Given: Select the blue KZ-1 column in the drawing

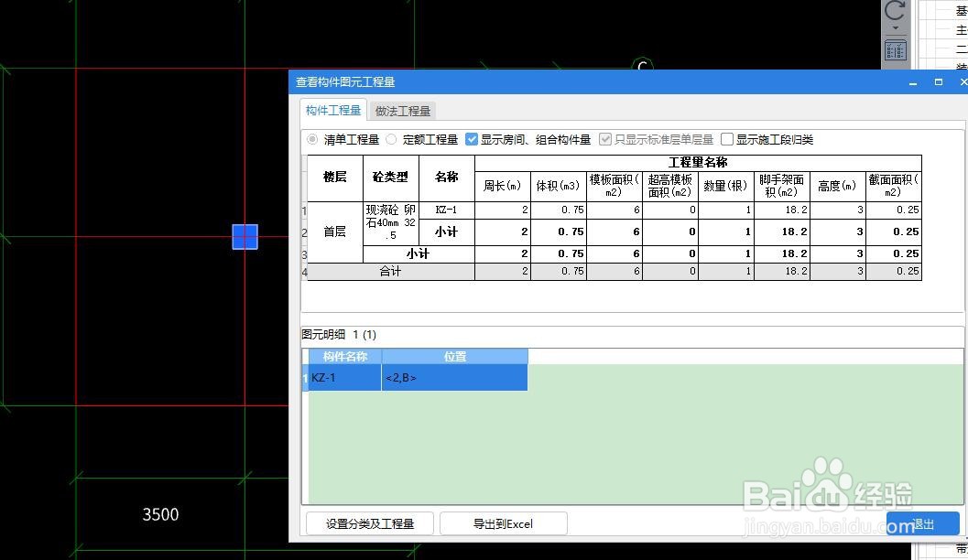Looking at the screenshot, I should (245, 236).
